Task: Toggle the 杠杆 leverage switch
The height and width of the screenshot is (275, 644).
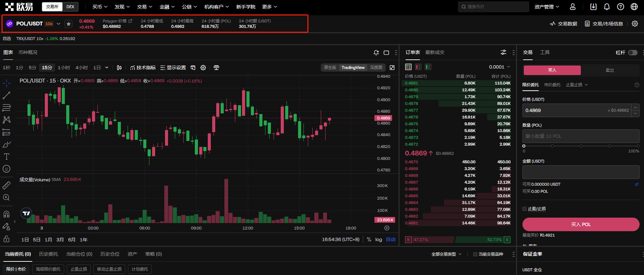Action: pyautogui.click(x=632, y=53)
